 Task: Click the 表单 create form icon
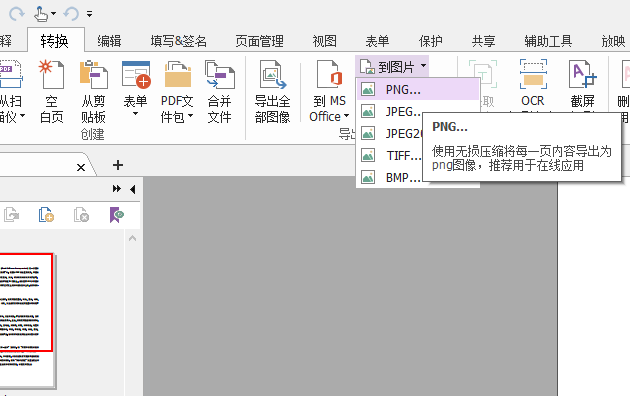point(136,75)
